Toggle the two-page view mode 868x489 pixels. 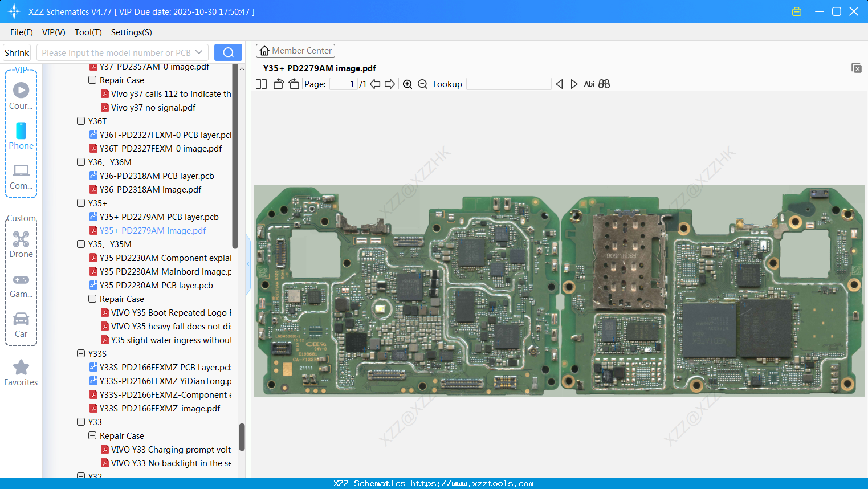click(261, 84)
